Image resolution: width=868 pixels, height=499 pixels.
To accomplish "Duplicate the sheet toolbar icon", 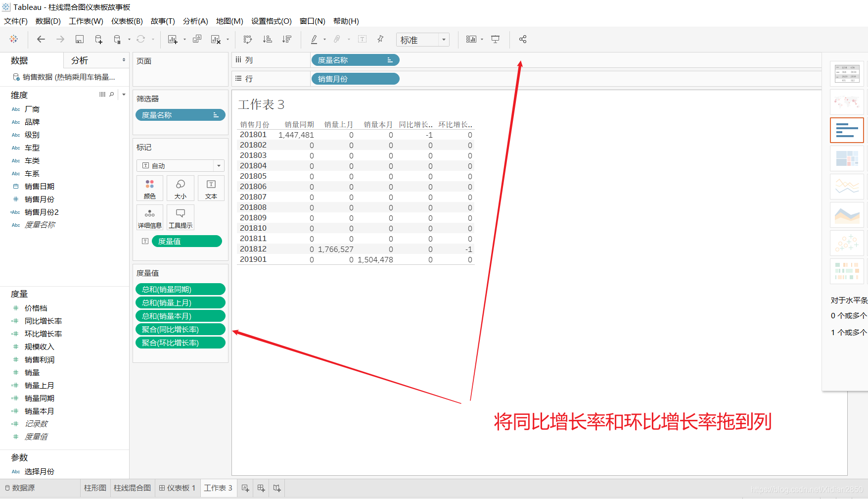I will 197,39.
